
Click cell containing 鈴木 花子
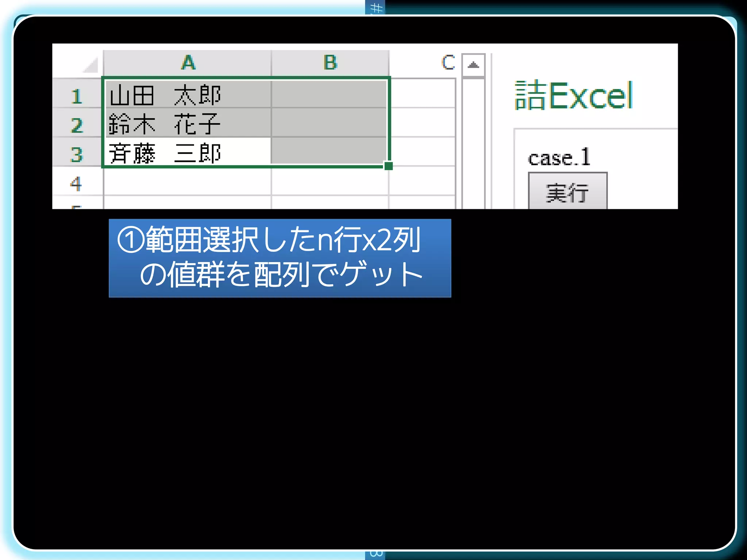tap(188, 123)
